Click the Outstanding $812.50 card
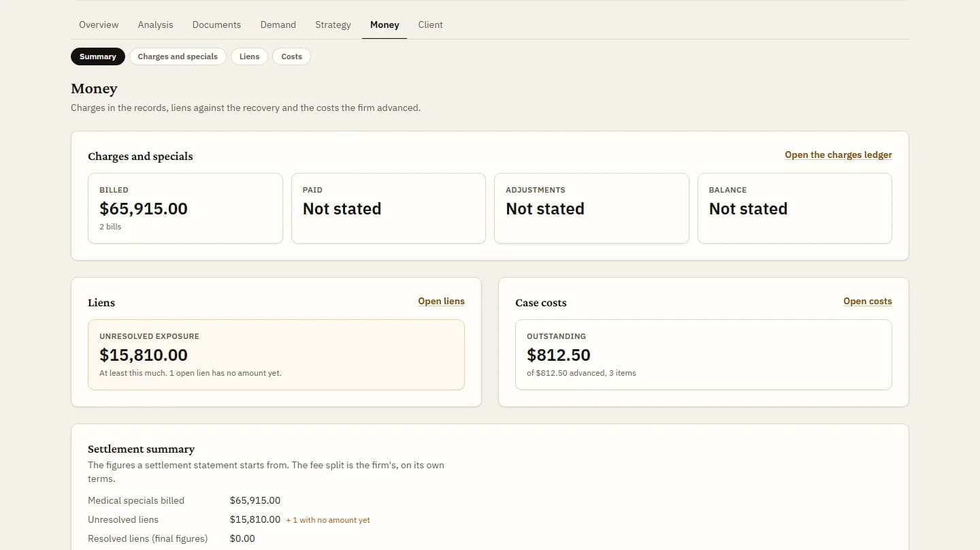The width and height of the screenshot is (980, 550). coord(704,355)
